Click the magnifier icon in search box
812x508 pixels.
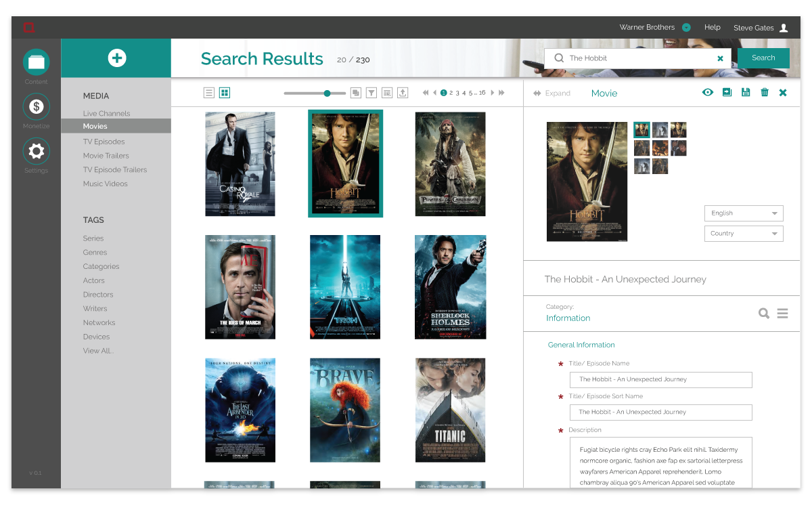[559, 58]
